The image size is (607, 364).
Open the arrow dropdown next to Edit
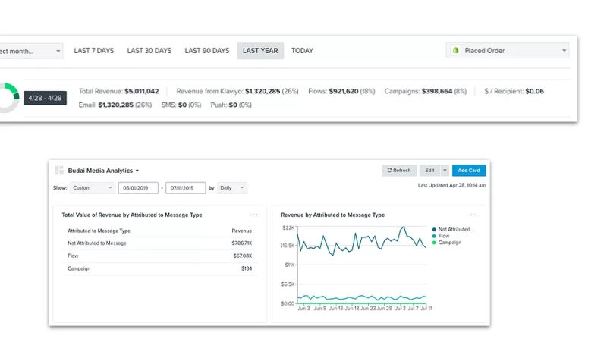tap(445, 170)
